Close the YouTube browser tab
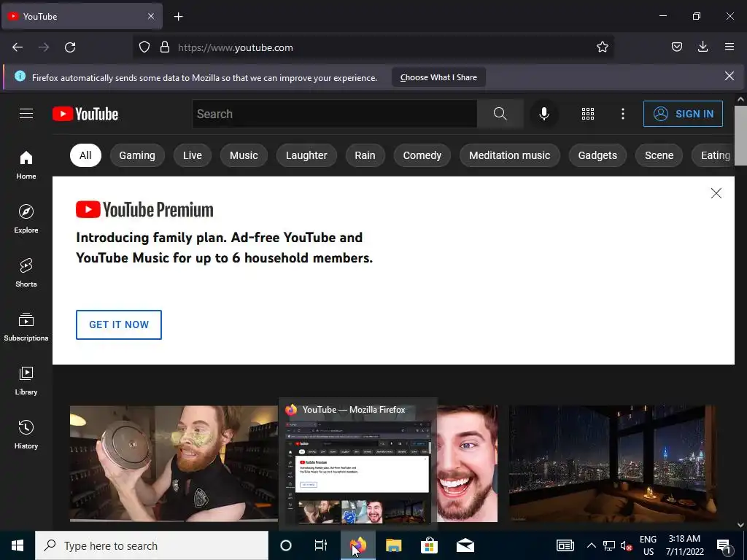747x560 pixels. pos(151,16)
